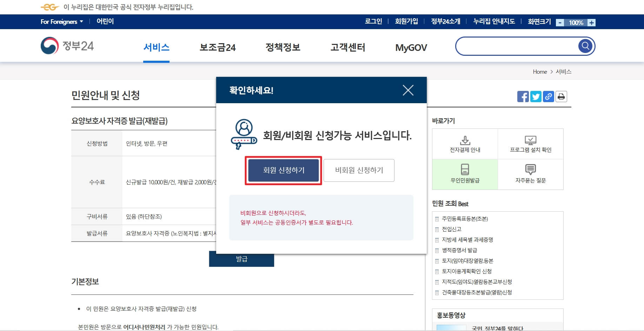Click the 회원 신청하기 button
The width and height of the screenshot is (644, 331).
pos(283,170)
